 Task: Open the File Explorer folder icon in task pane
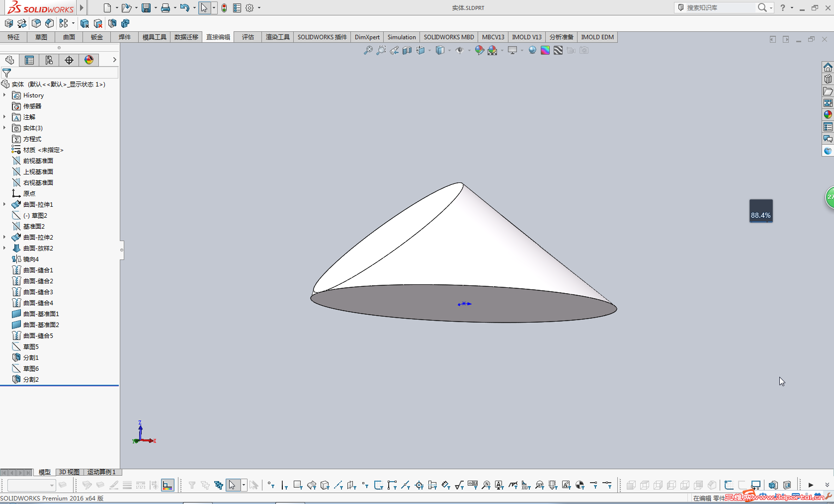click(x=828, y=91)
